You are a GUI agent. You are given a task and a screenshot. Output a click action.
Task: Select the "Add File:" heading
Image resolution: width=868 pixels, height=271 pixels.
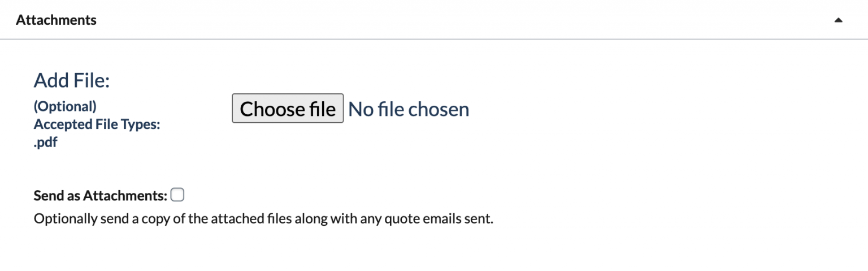(71, 81)
